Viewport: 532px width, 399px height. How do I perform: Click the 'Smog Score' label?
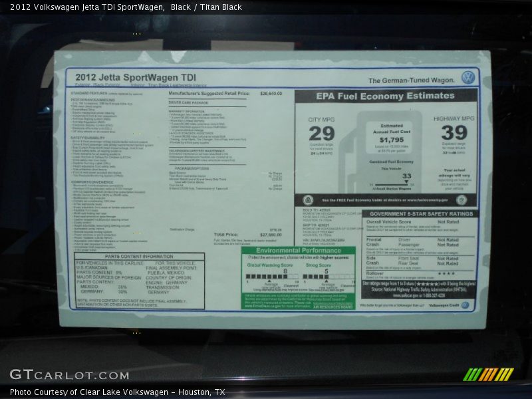click(x=319, y=265)
